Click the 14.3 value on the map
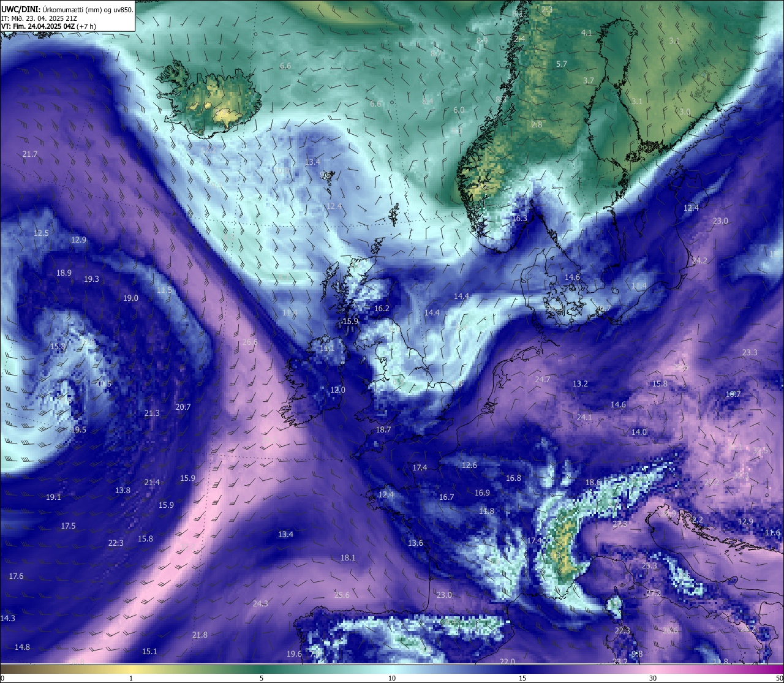784x683 pixels. [7, 619]
